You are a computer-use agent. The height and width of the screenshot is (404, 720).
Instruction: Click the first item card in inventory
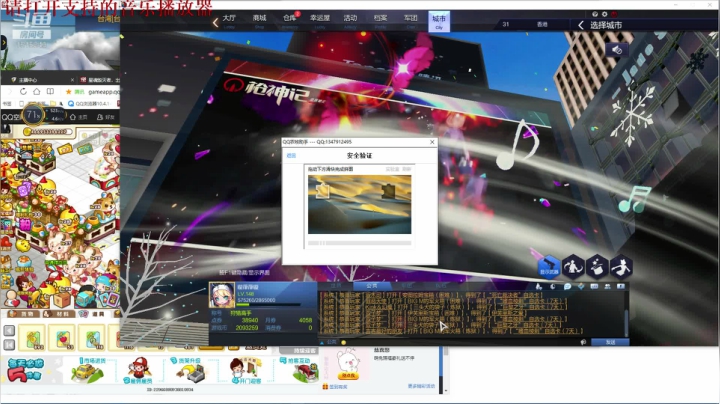pos(33,338)
